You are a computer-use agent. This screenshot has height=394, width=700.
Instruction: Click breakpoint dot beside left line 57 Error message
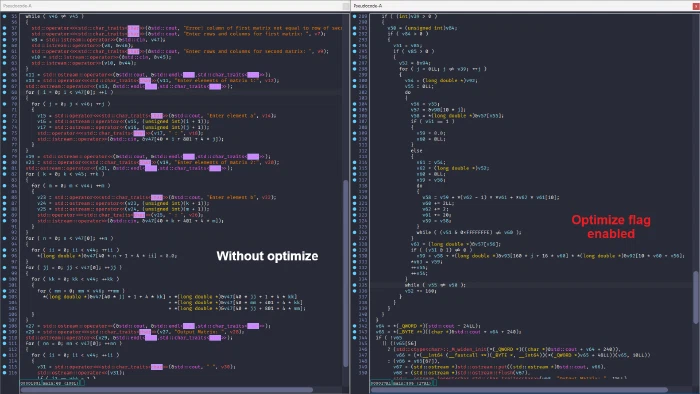pos(4,28)
